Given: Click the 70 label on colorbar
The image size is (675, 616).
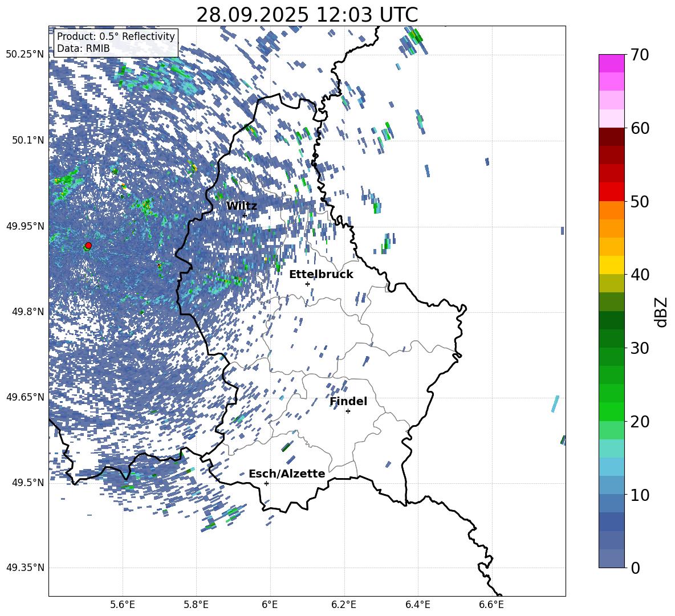Looking at the screenshot, I should (x=640, y=55).
